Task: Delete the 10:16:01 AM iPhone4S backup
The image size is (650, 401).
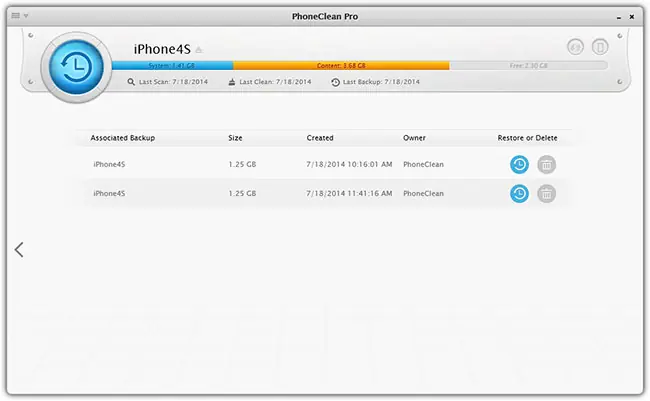Action: [x=546, y=165]
